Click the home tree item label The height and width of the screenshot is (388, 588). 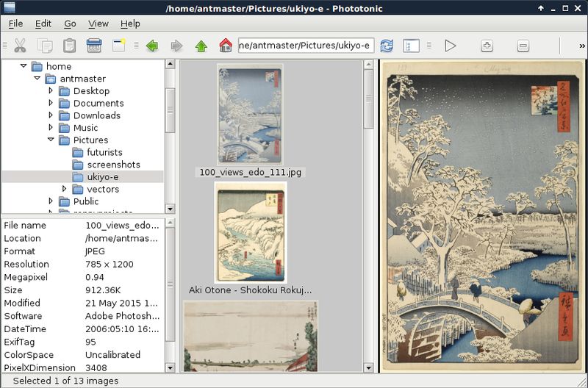[x=59, y=66]
